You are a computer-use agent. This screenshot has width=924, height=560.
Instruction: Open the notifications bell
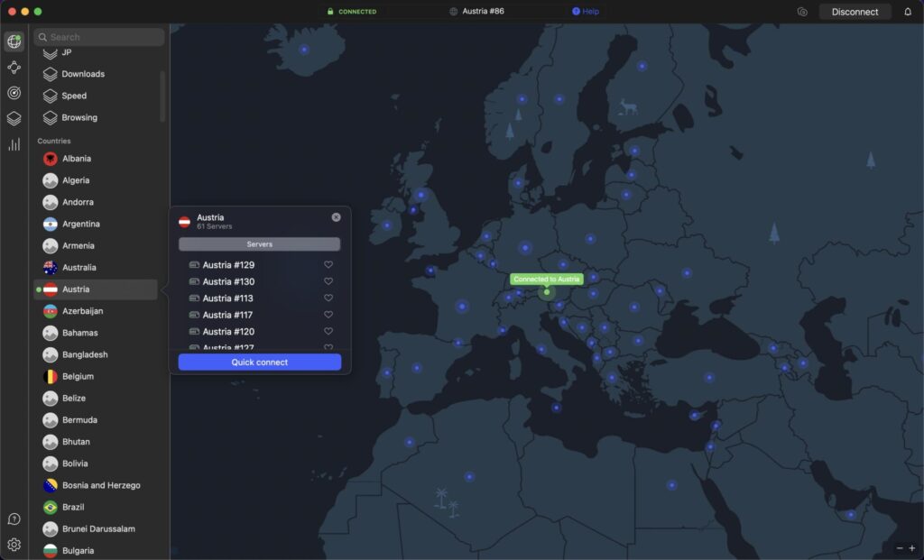click(x=908, y=12)
